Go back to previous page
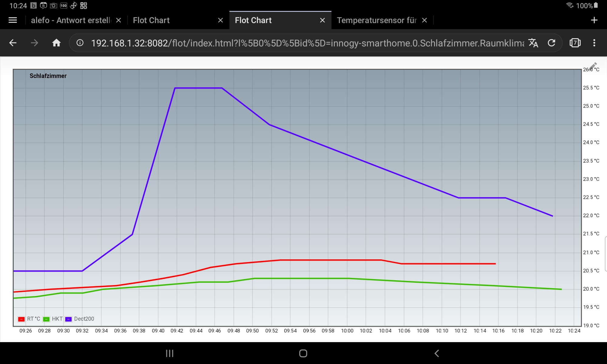Viewport: 607px width, 364px height. [13, 43]
